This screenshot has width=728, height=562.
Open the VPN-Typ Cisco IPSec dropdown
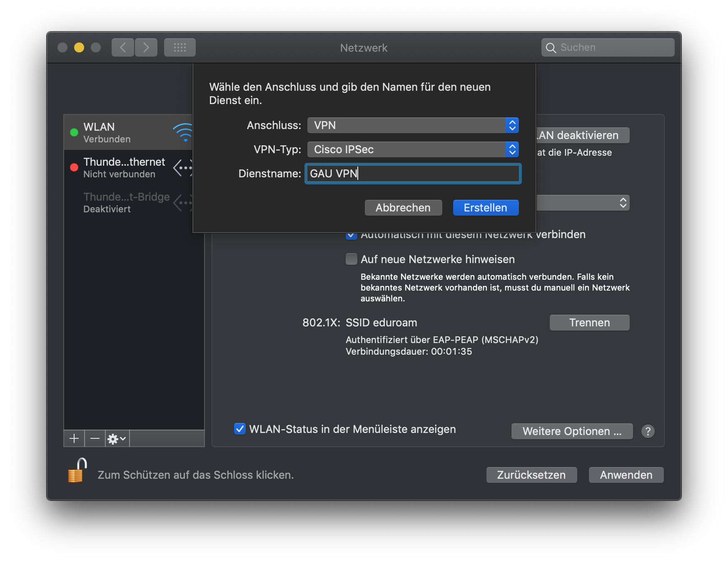[413, 149]
